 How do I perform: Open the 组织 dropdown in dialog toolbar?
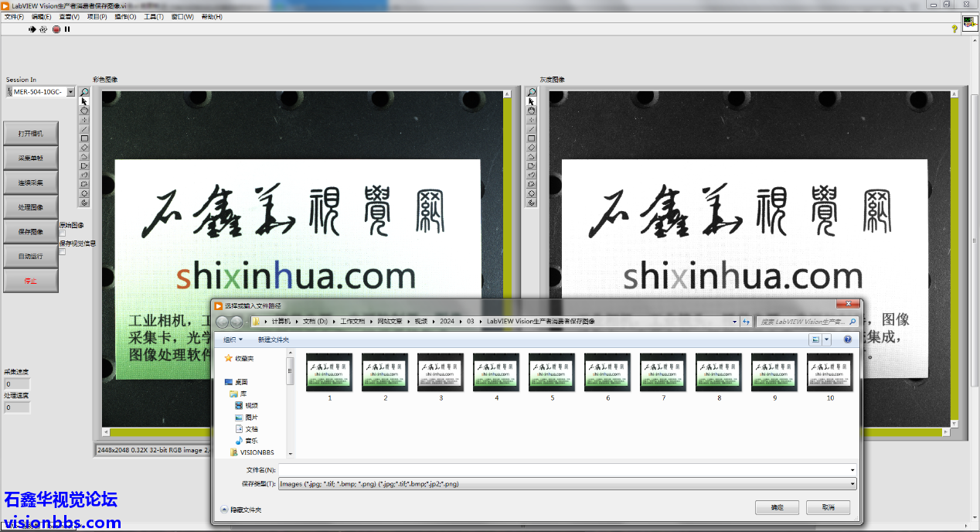click(x=233, y=339)
